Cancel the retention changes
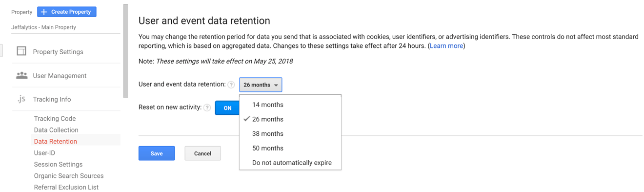The height and width of the screenshot is (192, 644). 202,153
